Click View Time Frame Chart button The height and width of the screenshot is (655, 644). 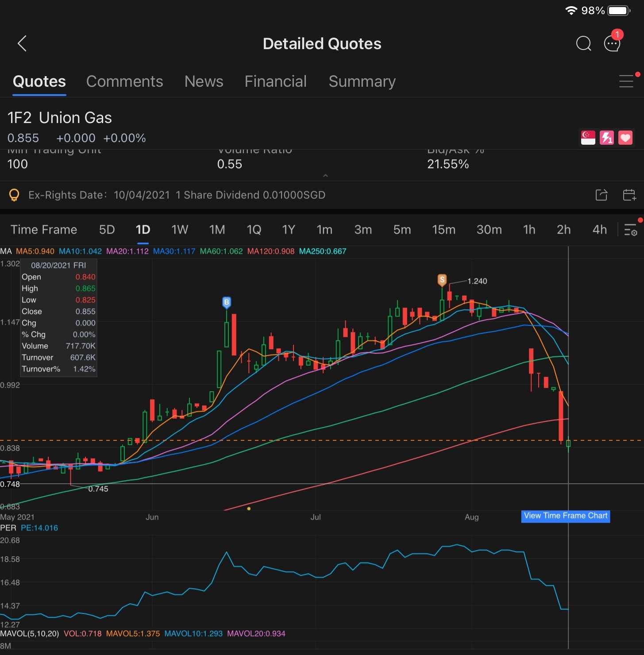[x=566, y=516]
